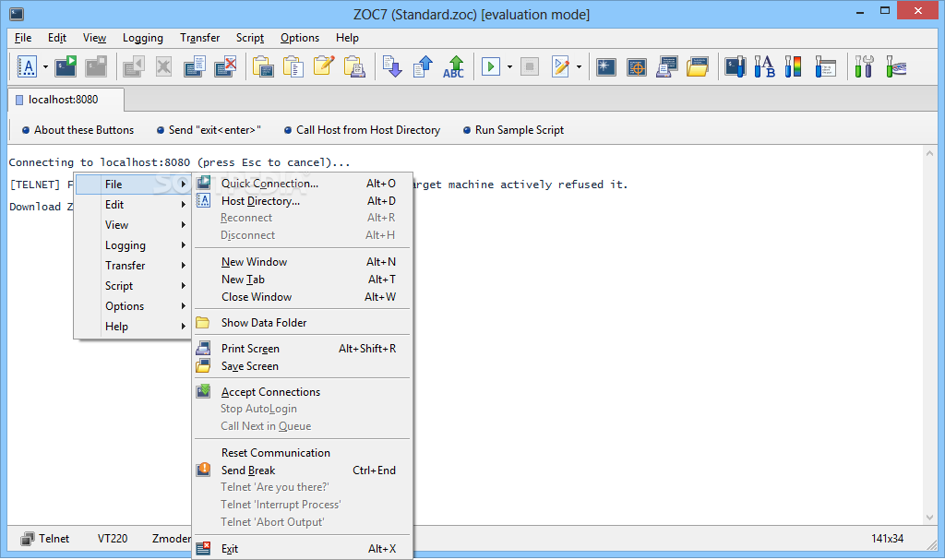Click the 'About these Buttons' user button

tap(78, 129)
